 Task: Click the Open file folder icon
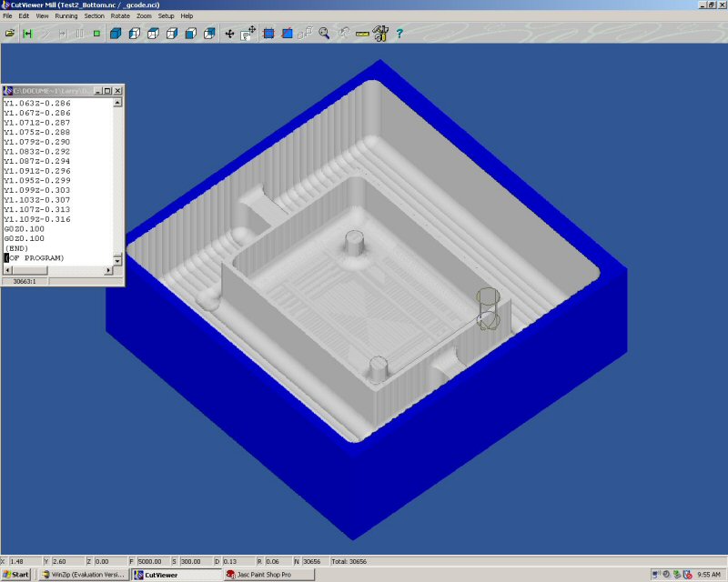pyautogui.click(x=10, y=34)
